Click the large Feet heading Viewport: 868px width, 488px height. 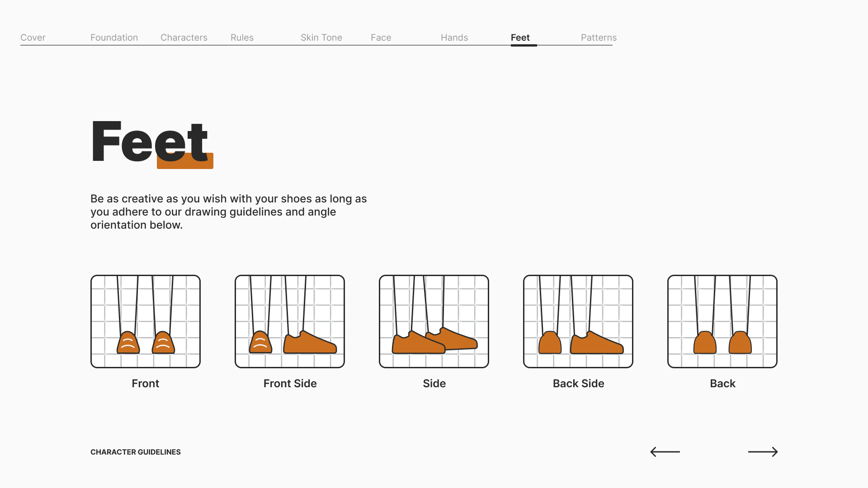[150, 141]
